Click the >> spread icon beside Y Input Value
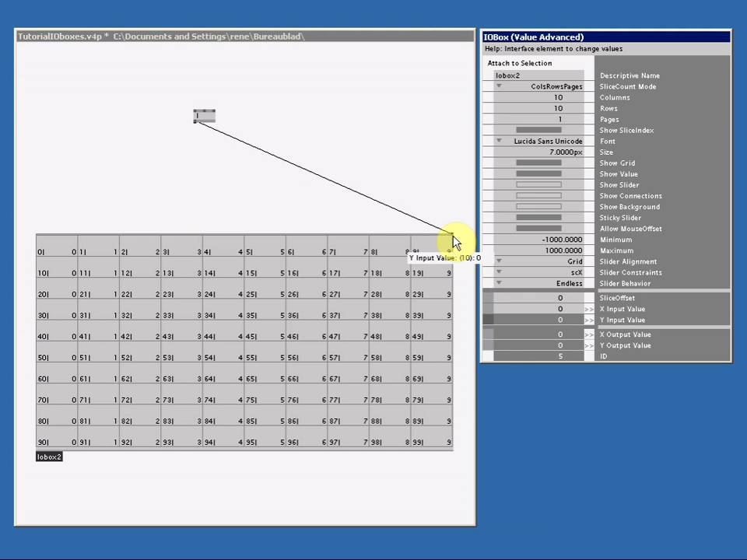Image resolution: width=747 pixels, height=560 pixels. click(589, 320)
